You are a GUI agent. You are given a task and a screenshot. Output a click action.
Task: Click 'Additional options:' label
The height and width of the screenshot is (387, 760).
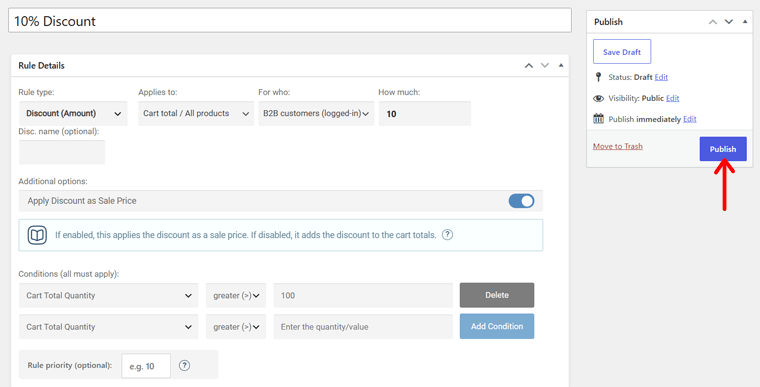(x=53, y=181)
